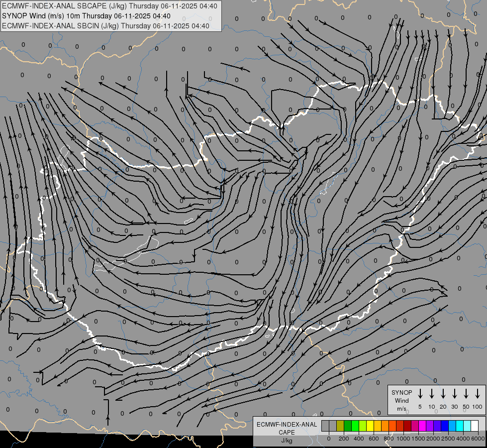Click the SYNOP wind legend arrow above 20
487x448 pixels.
tap(443, 393)
